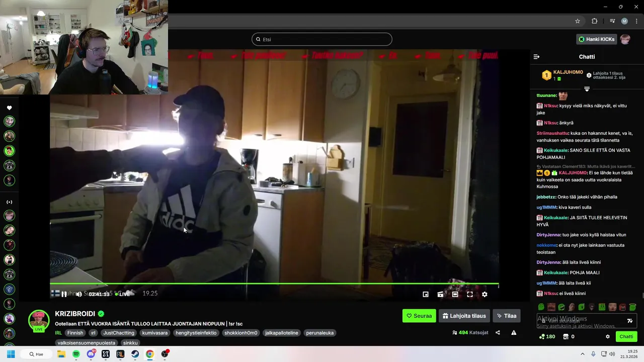Toggle picture-in-picture mode in player

tap(426, 294)
